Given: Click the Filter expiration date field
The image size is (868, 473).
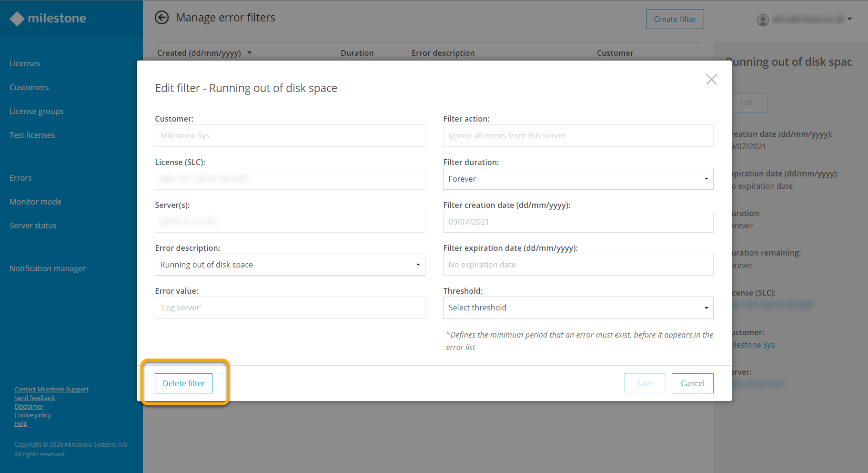Looking at the screenshot, I should click(578, 265).
